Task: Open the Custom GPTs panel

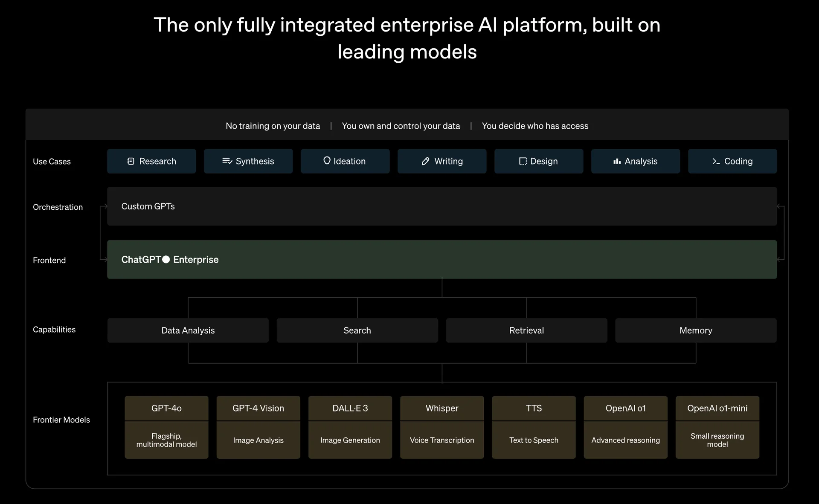Action: click(x=441, y=206)
